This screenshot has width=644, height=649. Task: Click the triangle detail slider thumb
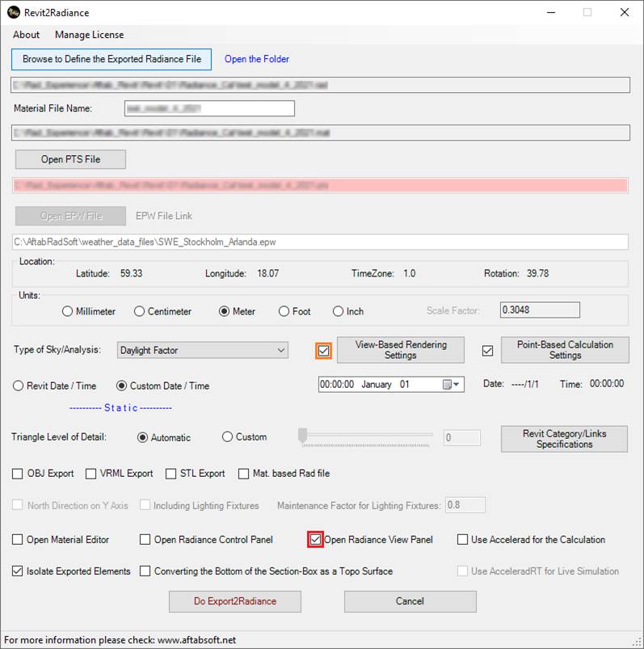pos(302,436)
